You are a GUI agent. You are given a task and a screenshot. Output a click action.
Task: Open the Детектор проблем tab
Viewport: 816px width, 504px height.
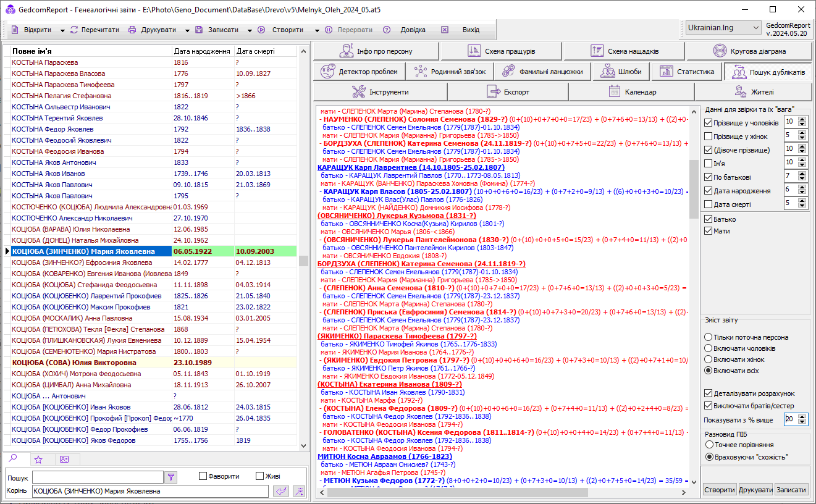[x=360, y=72]
